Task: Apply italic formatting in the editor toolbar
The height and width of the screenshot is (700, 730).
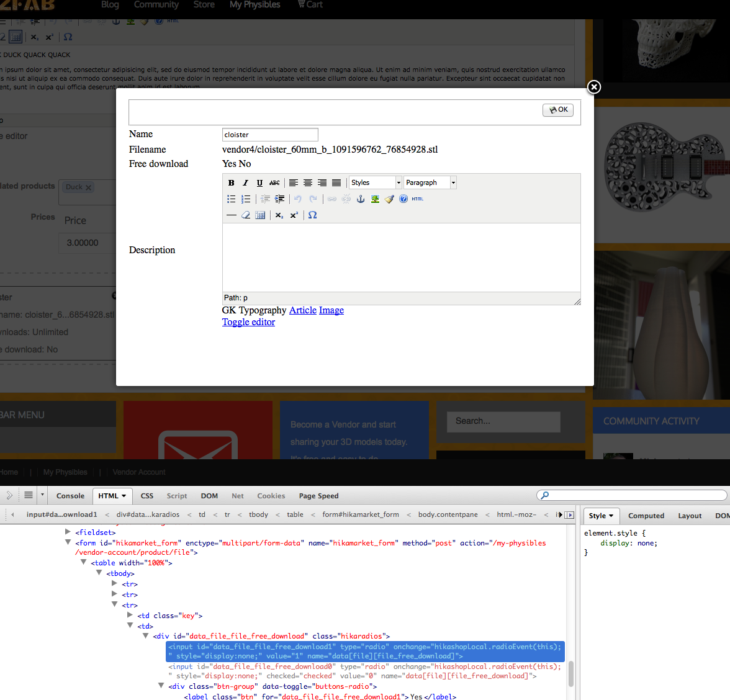Action: 245,183
